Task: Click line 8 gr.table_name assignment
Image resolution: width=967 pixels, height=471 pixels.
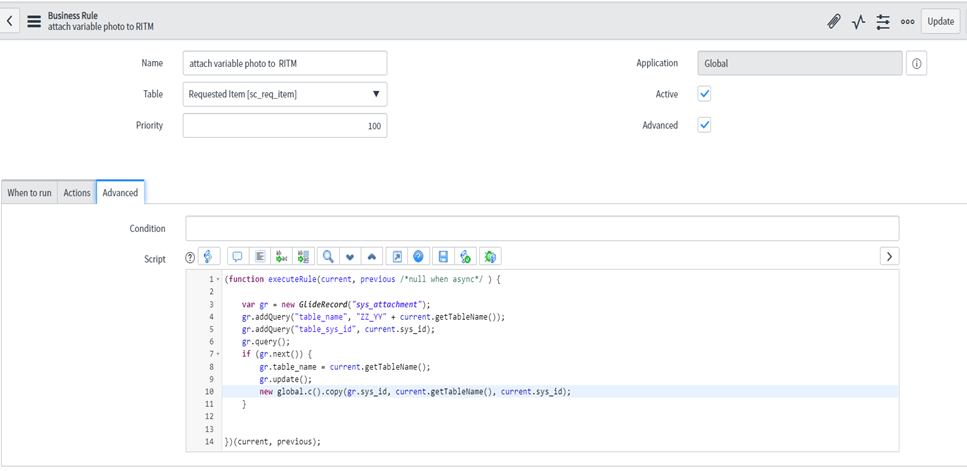Action: tap(344, 366)
